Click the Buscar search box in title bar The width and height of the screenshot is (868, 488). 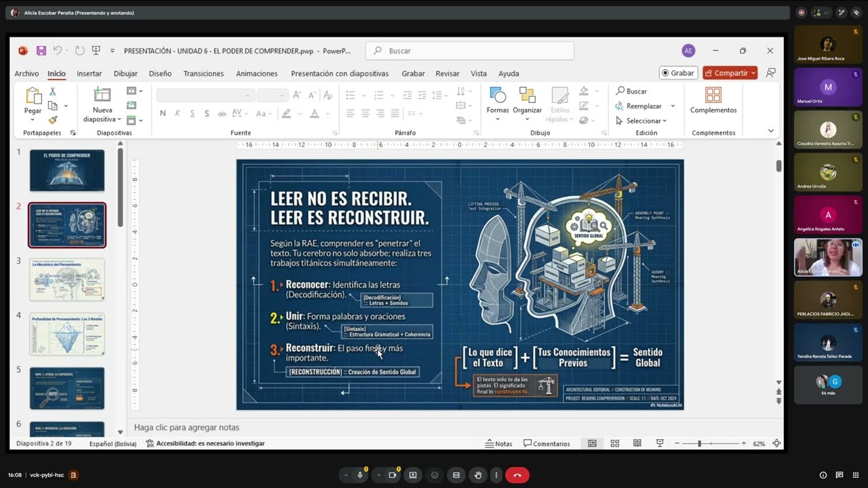pyautogui.click(x=470, y=51)
